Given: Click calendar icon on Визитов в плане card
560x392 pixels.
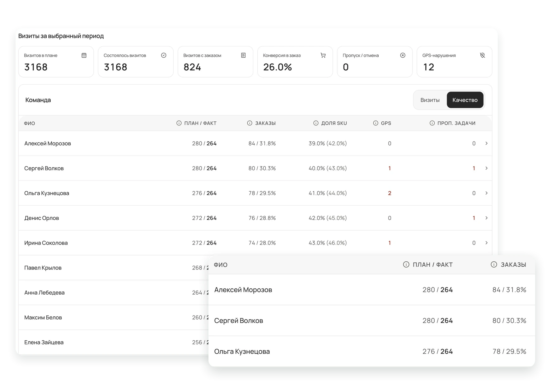Looking at the screenshot, I should pos(84,55).
